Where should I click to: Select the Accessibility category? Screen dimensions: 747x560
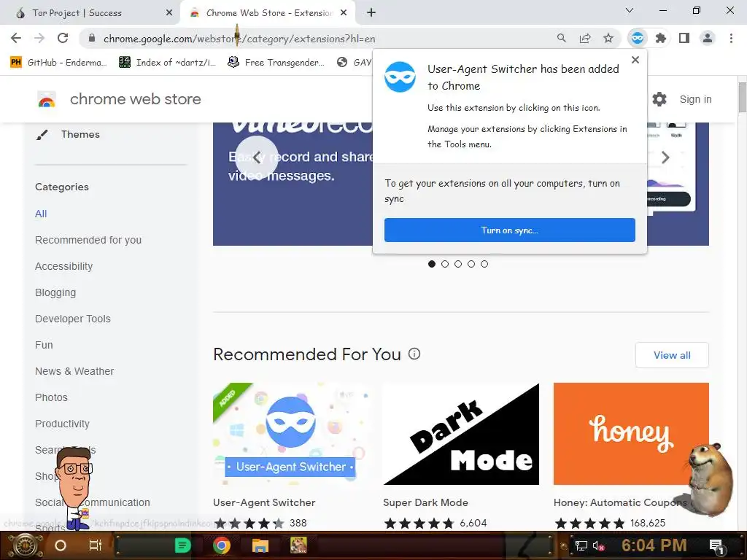tap(64, 266)
